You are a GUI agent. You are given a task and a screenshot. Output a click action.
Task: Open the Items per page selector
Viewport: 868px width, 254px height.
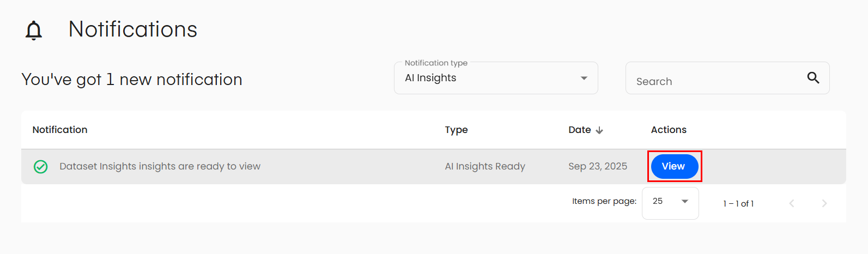(x=670, y=202)
